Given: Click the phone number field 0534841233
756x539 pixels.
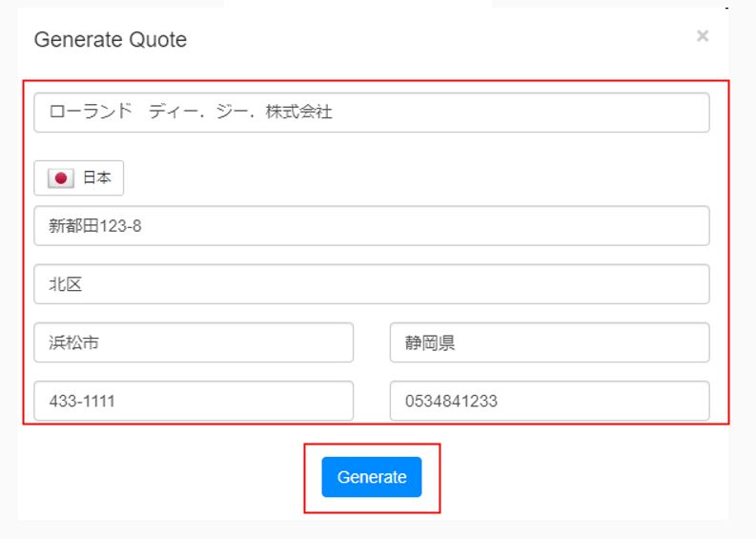Looking at the screenshot, I should click(x=550, y=401).
